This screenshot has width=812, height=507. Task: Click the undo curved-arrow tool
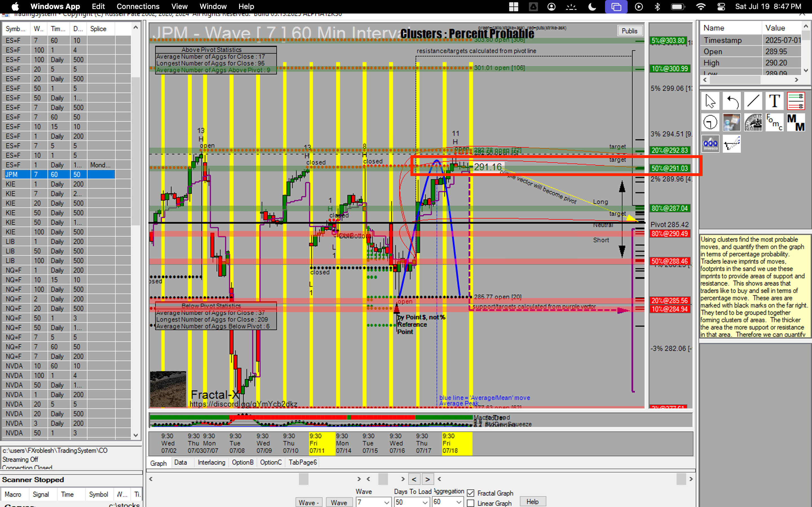click(x=732, y=101)
